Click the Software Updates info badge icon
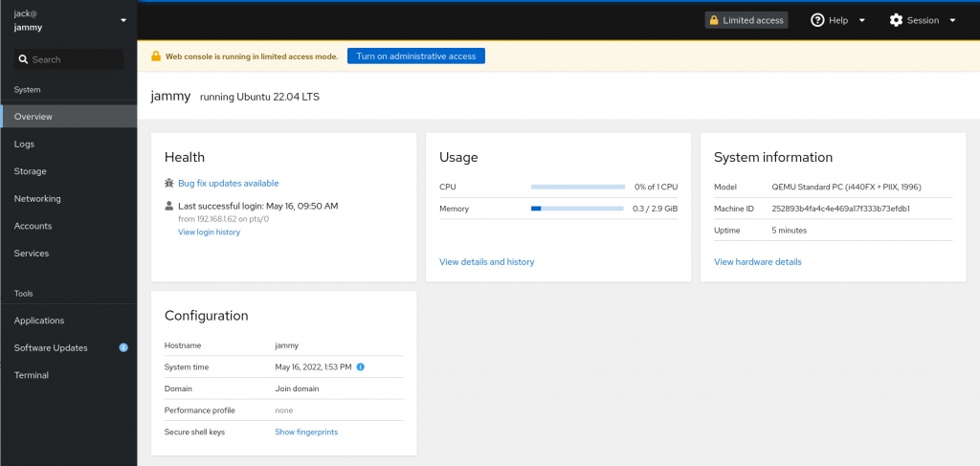980x466 pixels. (x=123, y=347)
